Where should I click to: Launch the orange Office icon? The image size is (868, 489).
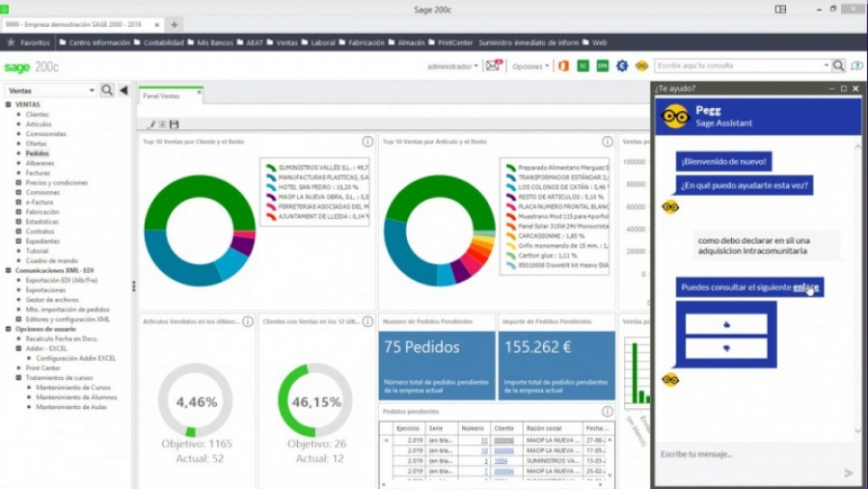(563, 66)
